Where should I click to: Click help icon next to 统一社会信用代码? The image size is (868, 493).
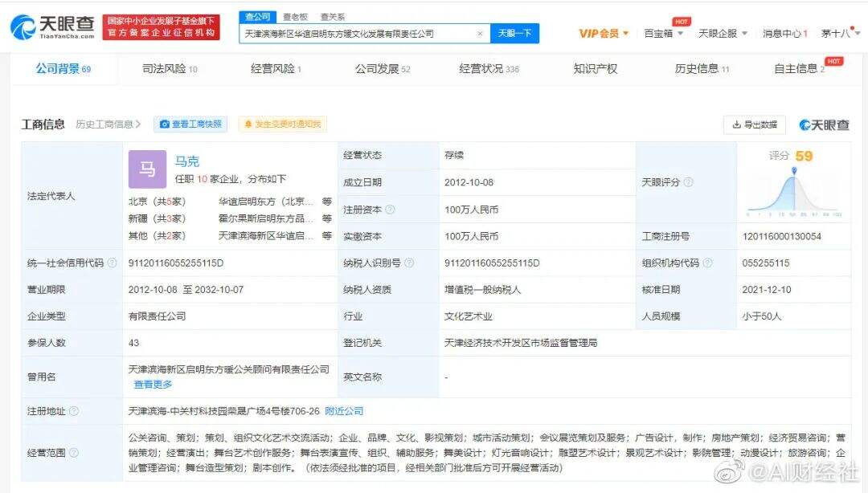pyautogui.click(x=112, y=263)
